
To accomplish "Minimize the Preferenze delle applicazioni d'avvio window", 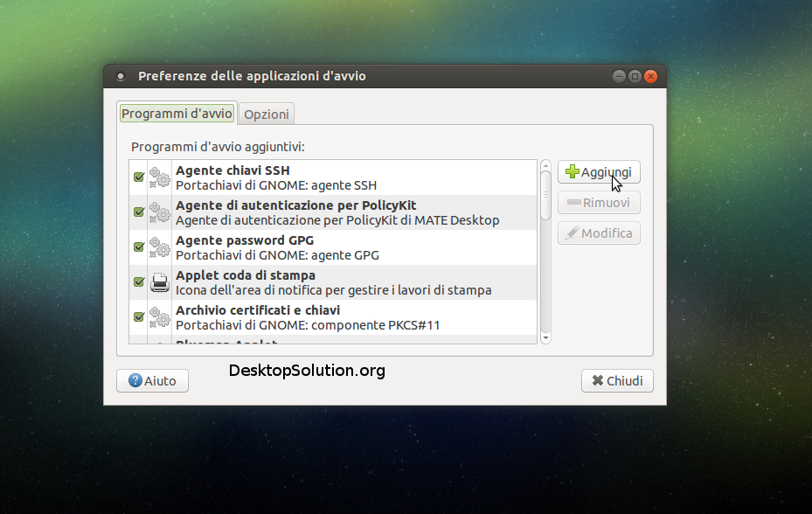I will click(x=619, y=77).
